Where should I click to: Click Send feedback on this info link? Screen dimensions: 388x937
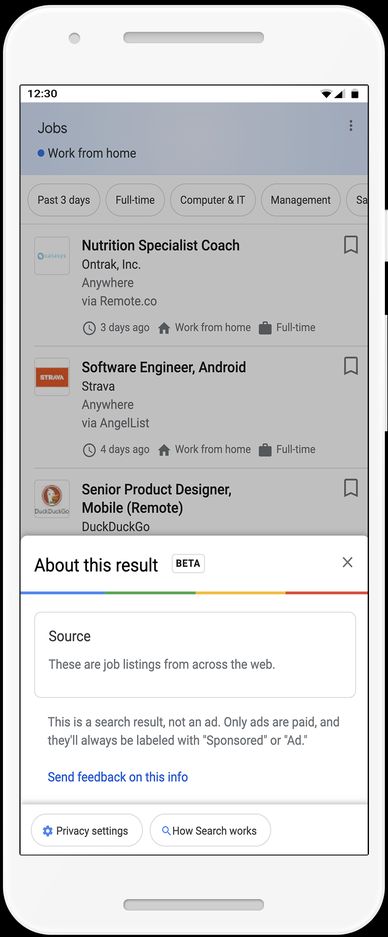pyautogui.click(x=118, y=777)
